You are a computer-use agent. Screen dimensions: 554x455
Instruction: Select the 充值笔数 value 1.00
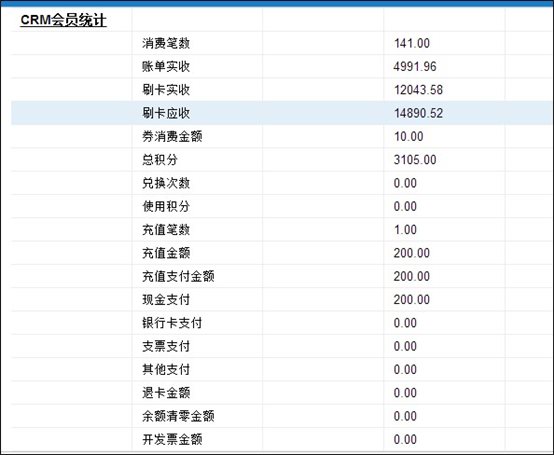click(405, 230)
